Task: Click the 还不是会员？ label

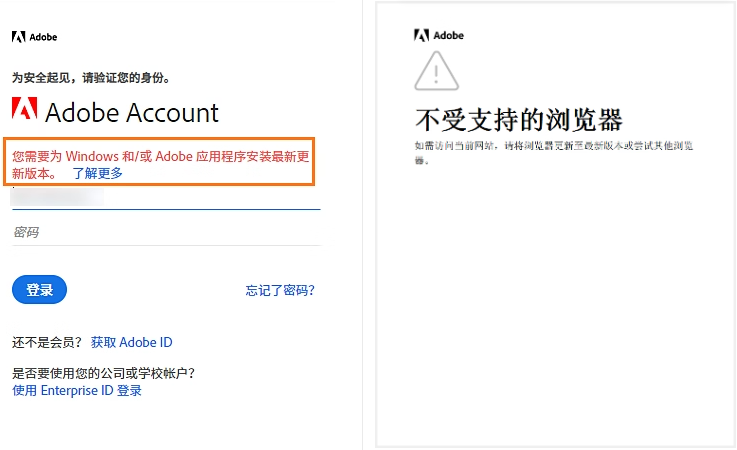Action: (x=47, y=342)
